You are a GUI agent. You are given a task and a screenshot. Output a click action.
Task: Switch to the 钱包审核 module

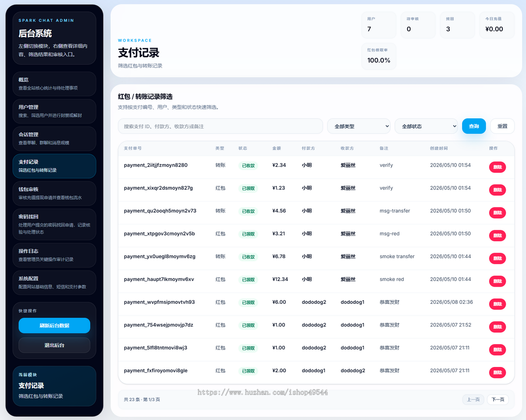[x=54, y=193]
